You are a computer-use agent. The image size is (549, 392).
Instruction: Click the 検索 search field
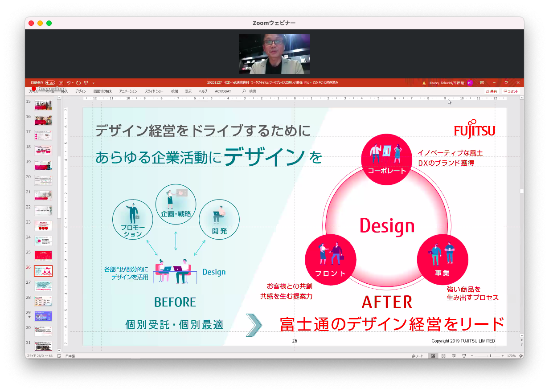250,91
